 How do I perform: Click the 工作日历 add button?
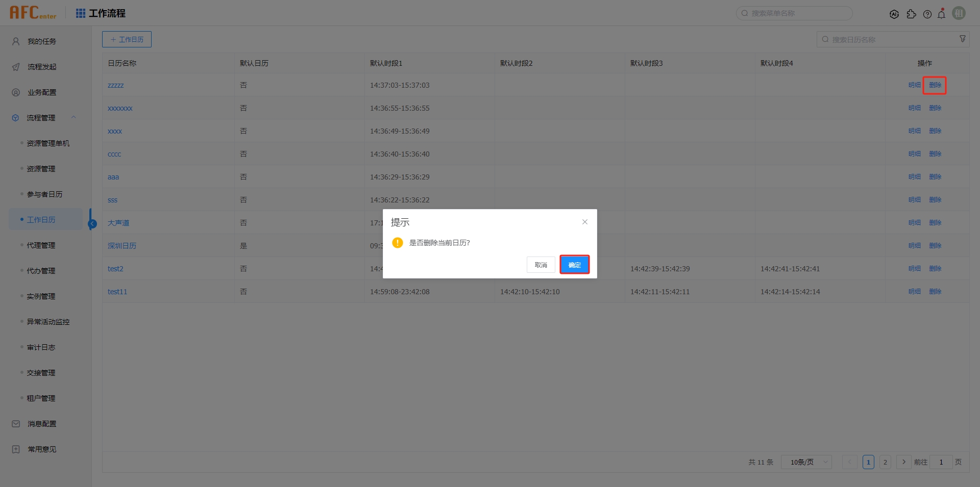tap(127, 39)
